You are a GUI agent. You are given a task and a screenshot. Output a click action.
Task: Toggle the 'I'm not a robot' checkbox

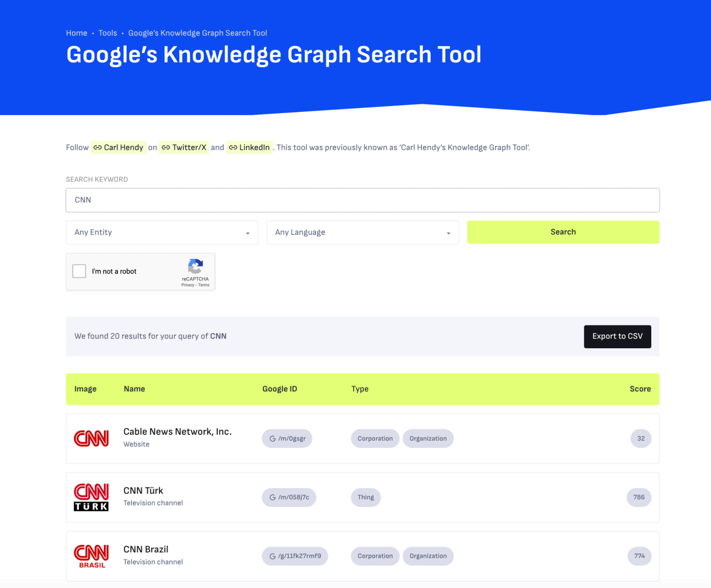click(79, 271)
